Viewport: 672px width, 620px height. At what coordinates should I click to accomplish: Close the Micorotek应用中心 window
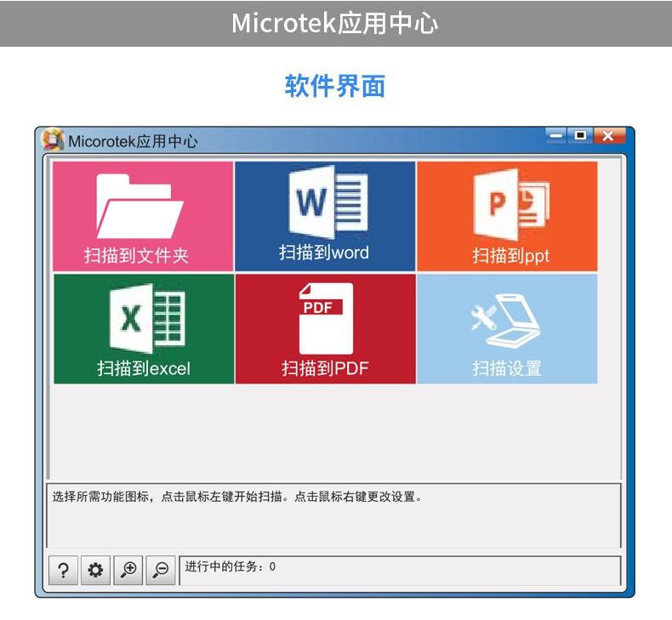pos(608,136)
